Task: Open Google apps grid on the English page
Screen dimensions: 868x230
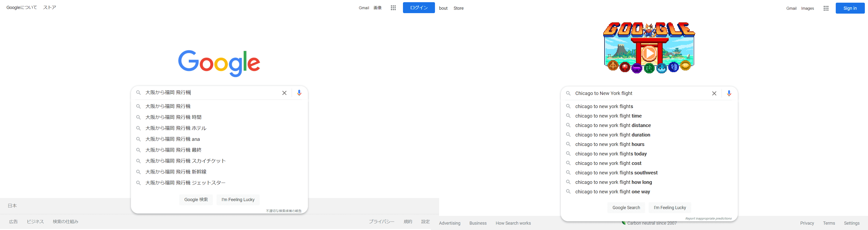Action: [x=826, y=8]
